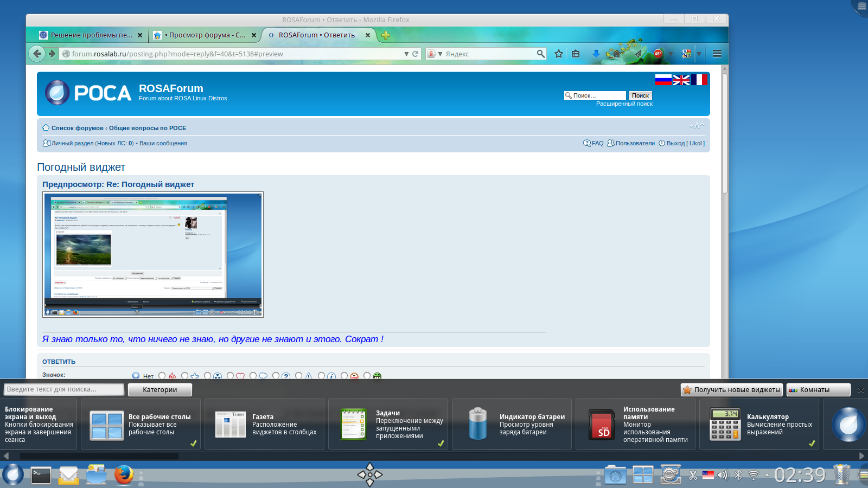
Task: Open the bookmarks list icon
Action: (576, 54)
